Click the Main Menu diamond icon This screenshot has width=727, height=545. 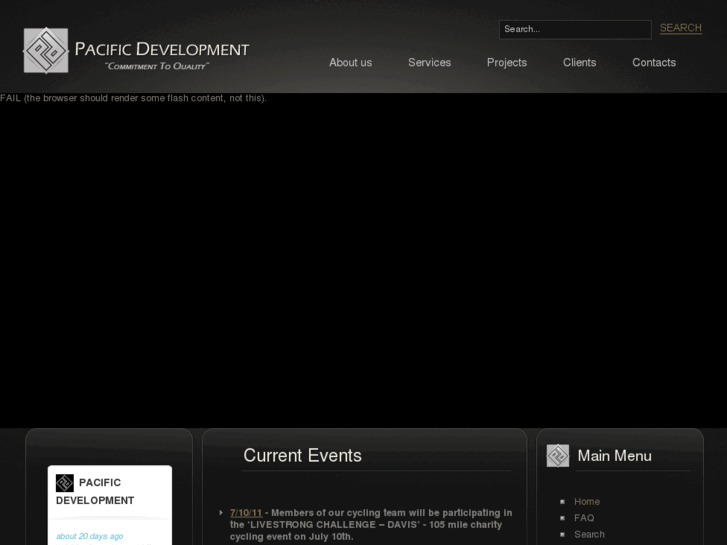click(557, 456)
